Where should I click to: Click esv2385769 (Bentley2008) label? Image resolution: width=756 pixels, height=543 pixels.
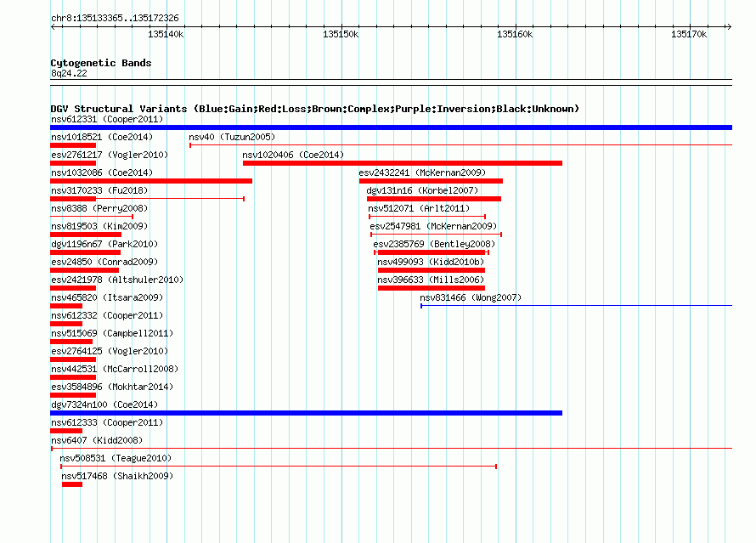[434, 244]
